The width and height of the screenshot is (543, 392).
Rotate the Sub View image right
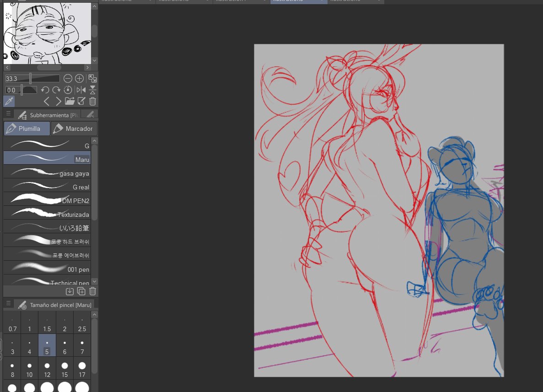[56, 90]
